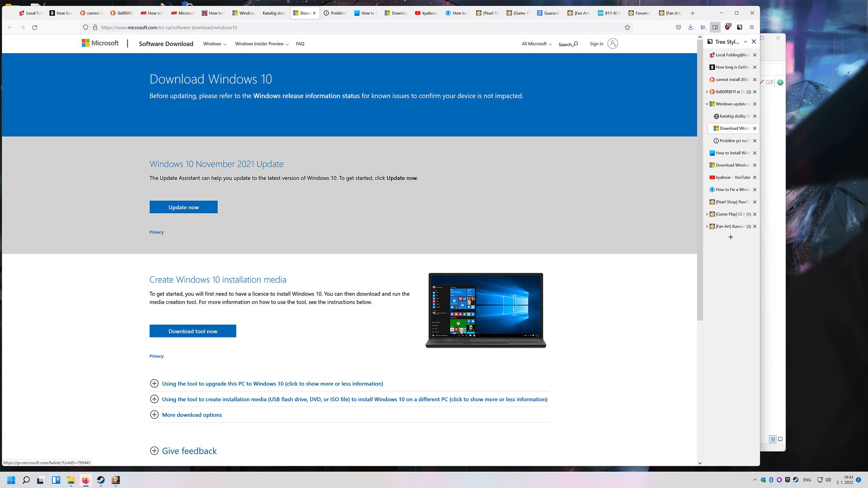
Task: Click the Download tool now button
Action: tap(193, 331)
